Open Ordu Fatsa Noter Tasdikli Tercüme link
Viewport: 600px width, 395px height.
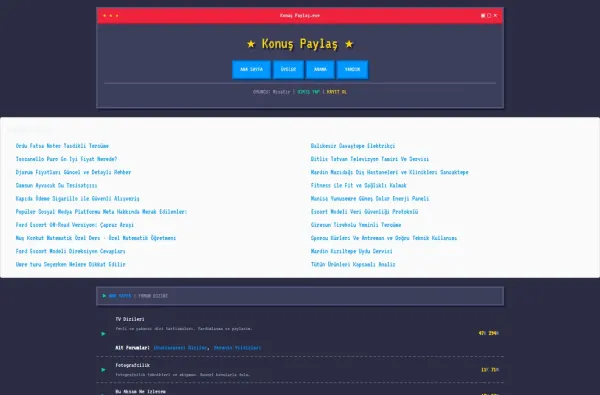pos(62,146)
